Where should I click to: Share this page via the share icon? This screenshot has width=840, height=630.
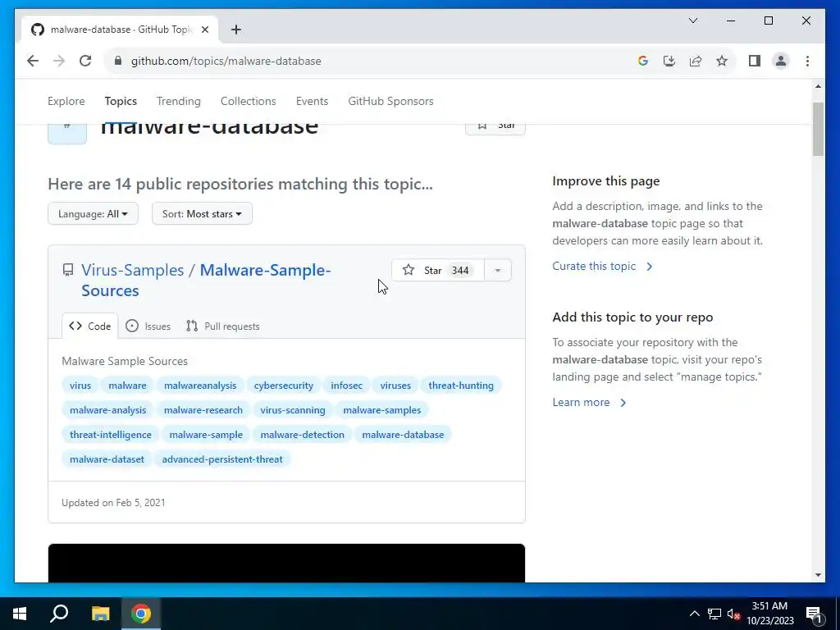pyautogui.click(x=696, y=61)
